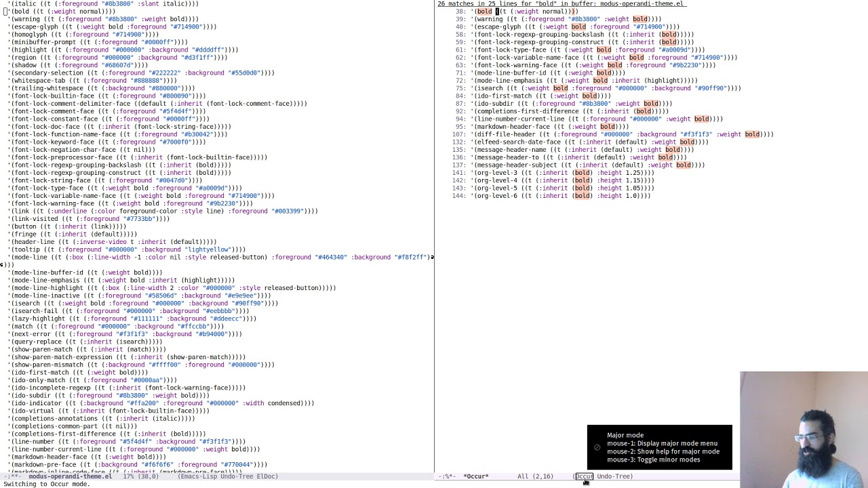This screenshot has width=868, height=488.
Task: Click the 17% position indicator in mode line
Action: pyautogui.click(x=130, y=476)
